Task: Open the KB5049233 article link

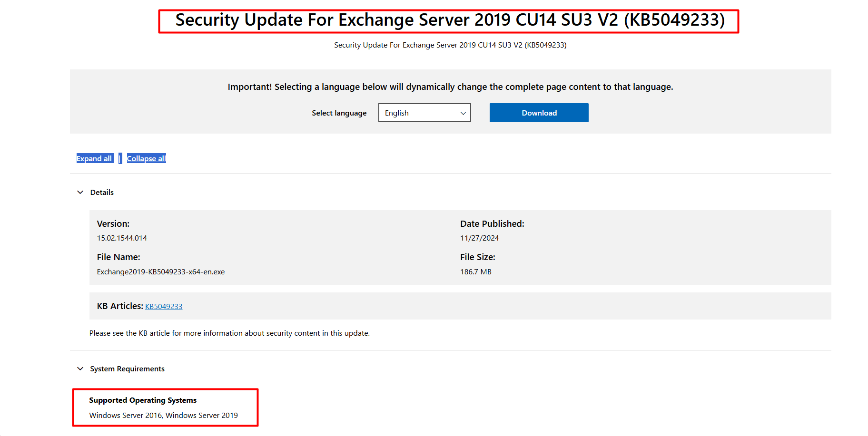Action: [164, 306]
